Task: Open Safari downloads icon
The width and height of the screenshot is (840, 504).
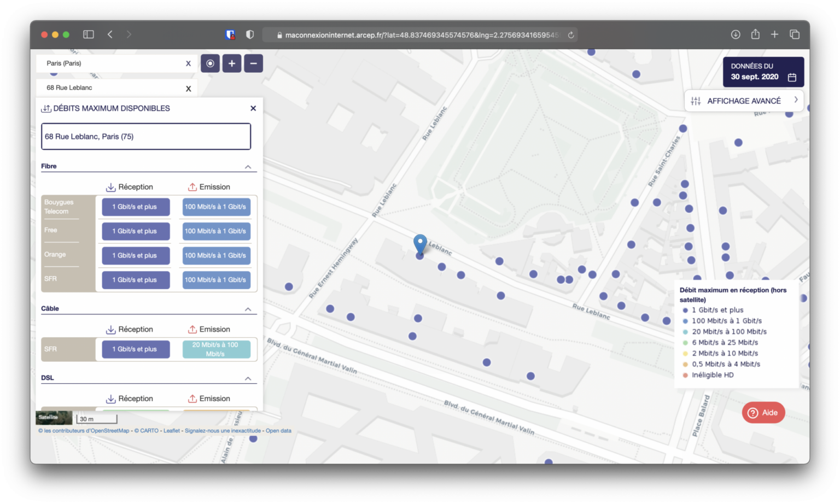Action: (736, 34)
